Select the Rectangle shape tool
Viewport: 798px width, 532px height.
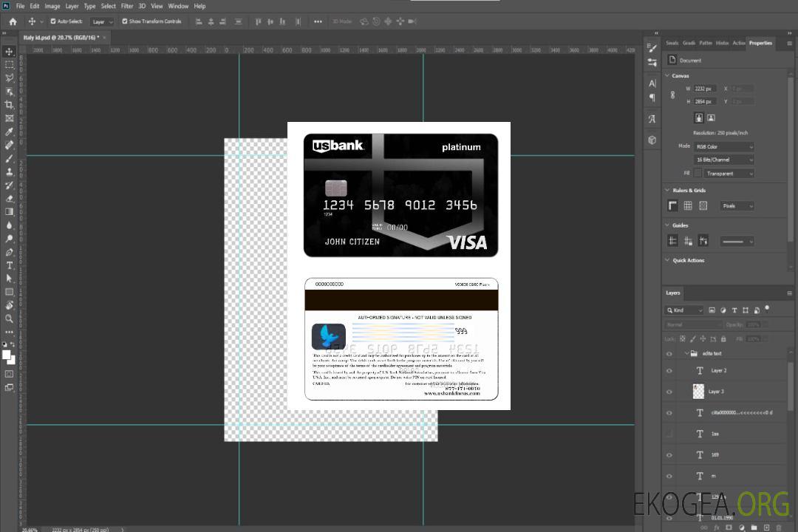pos(9,292)
